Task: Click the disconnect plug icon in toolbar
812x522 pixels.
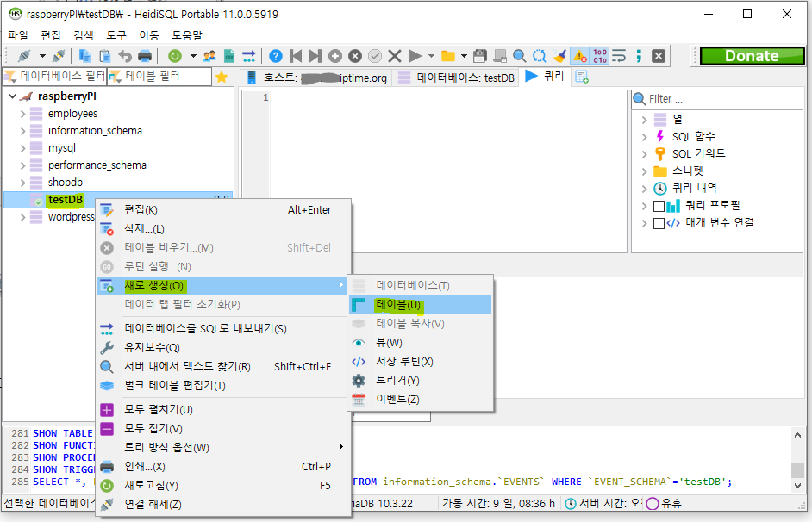Action: tap(59, 56)
